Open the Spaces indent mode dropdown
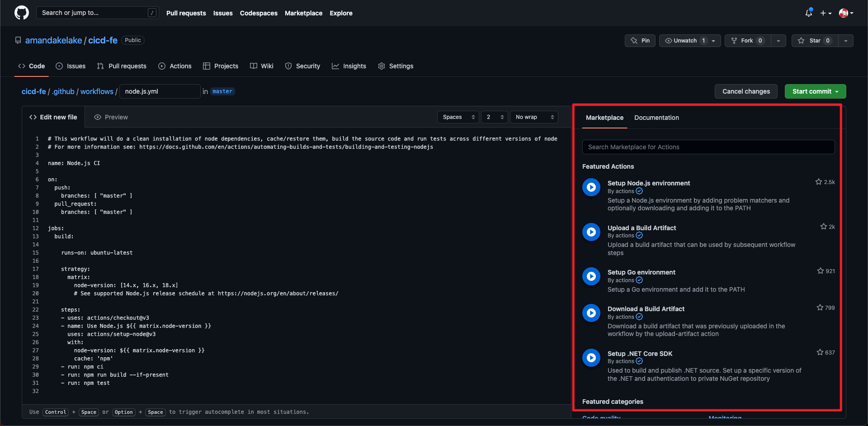Screen dimensions: 868x426 (x=458, y=117)
